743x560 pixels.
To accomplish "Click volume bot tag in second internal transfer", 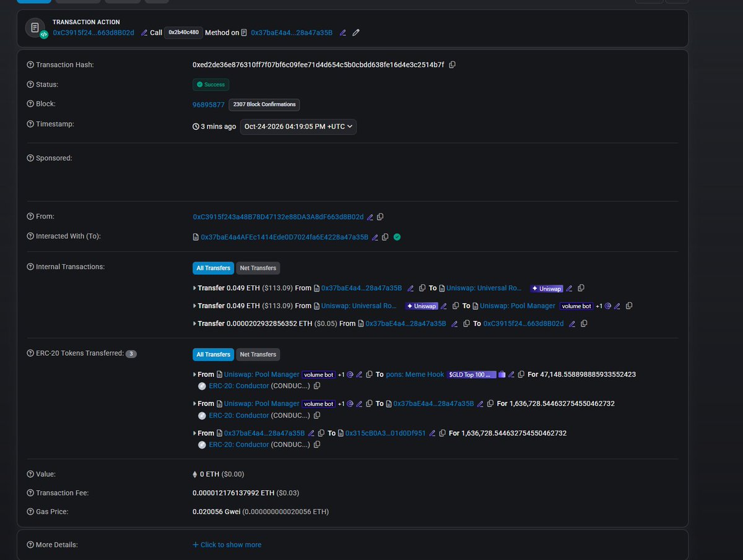I will [x=576, y=306].
